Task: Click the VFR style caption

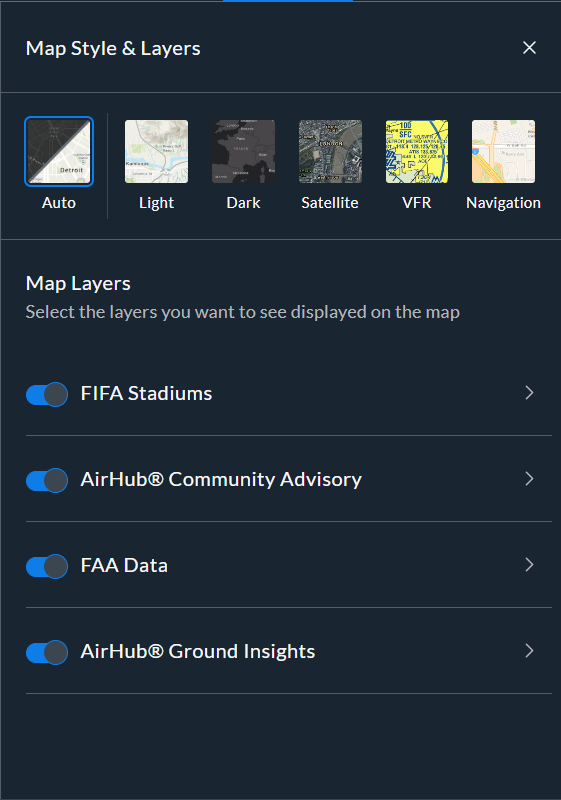Action: [417, 203]
